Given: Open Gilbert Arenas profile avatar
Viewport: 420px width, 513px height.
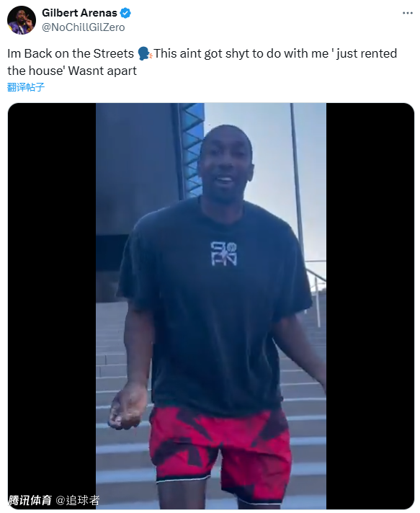Looking at the screenshot, I should click(x=22, y=20).
